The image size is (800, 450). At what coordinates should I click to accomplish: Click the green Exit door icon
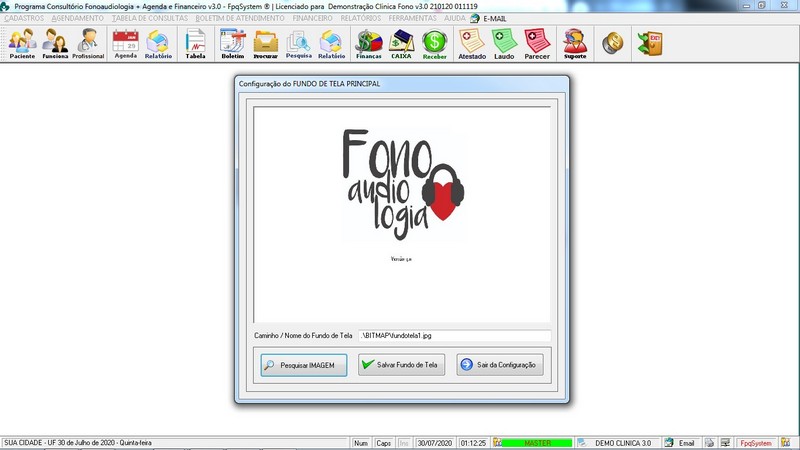pyautogui.click(x=650, y=43)
